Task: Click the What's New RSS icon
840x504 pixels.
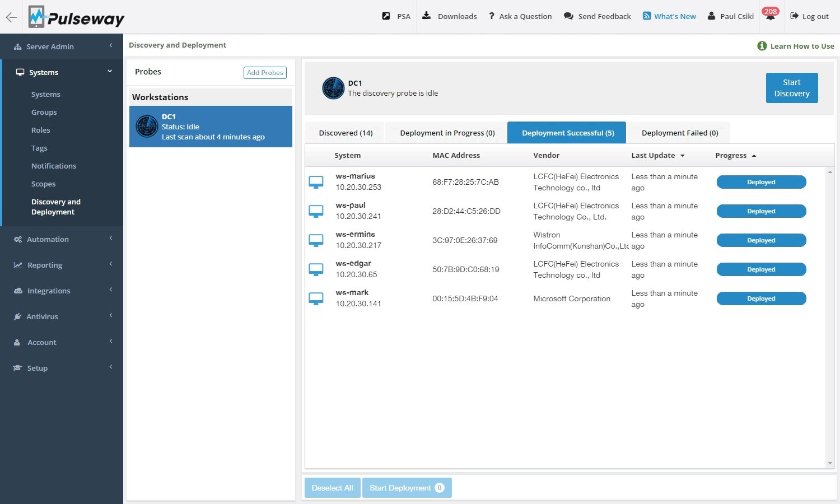Action: pyautogui.click(x=647, y=16)
